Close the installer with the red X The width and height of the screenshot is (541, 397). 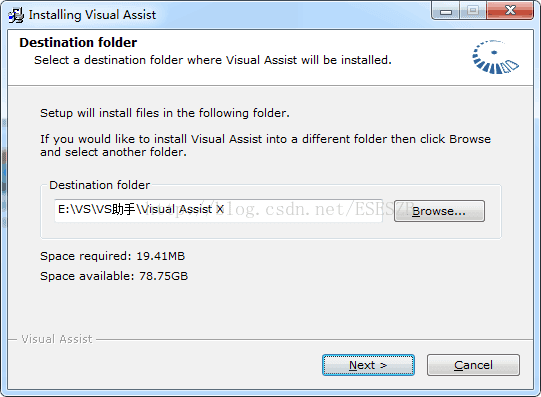(510, 11)
